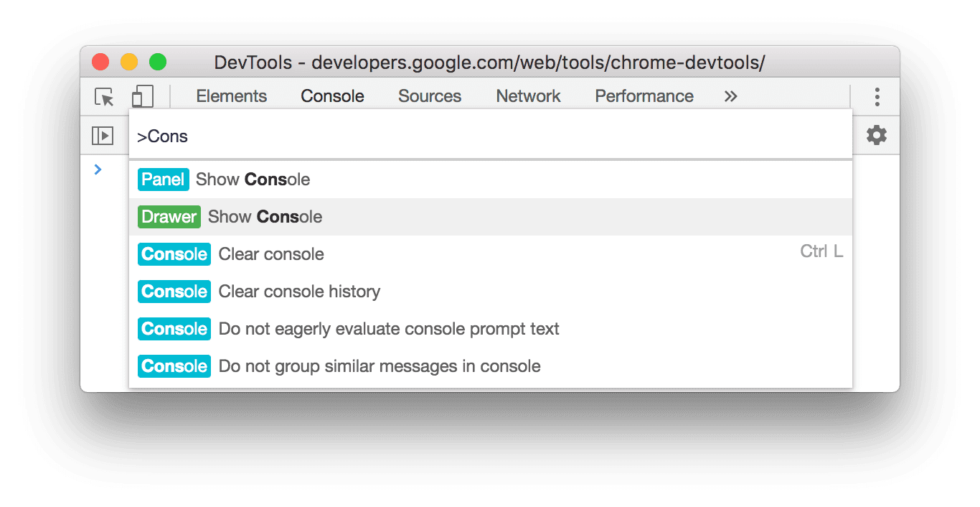Click the blue console prompt arrow
Screen dimensions: 980x507
98,169
